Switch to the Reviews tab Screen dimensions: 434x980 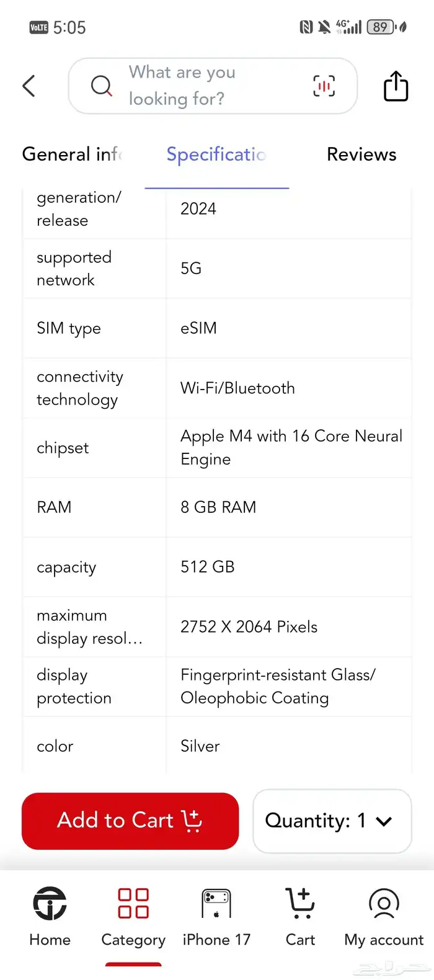(x=361, y=154)
